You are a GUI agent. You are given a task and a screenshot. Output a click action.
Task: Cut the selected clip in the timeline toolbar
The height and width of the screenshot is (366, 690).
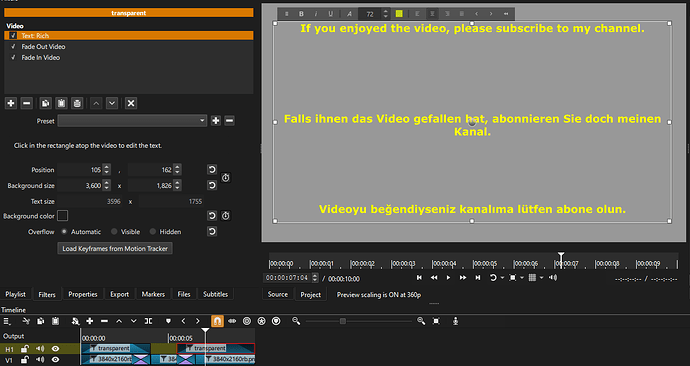(x=26, y=321)
